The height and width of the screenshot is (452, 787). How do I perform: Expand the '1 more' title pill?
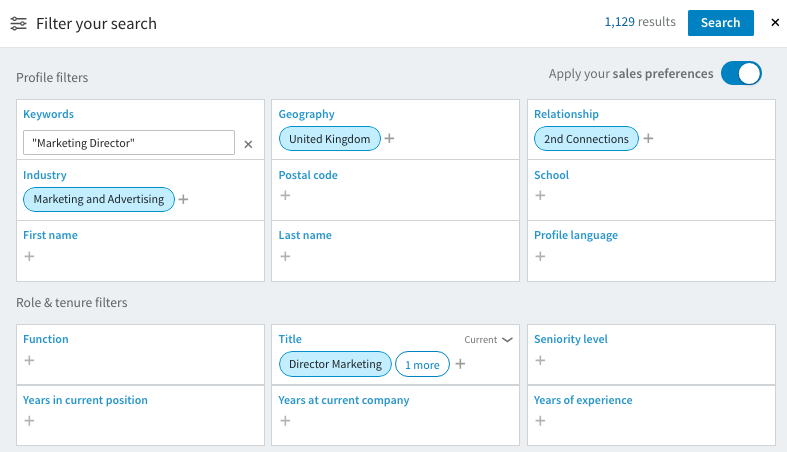(x=422, y=365)
